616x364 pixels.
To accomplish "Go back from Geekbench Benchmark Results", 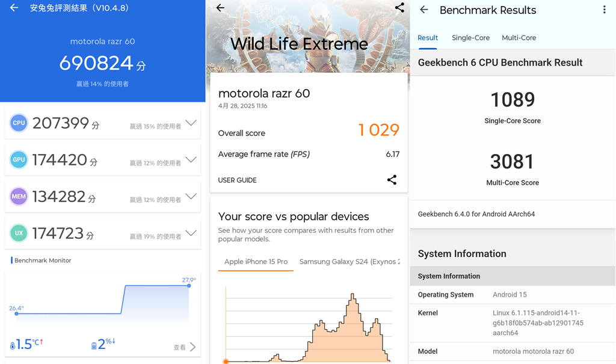I will coord(424,10).
